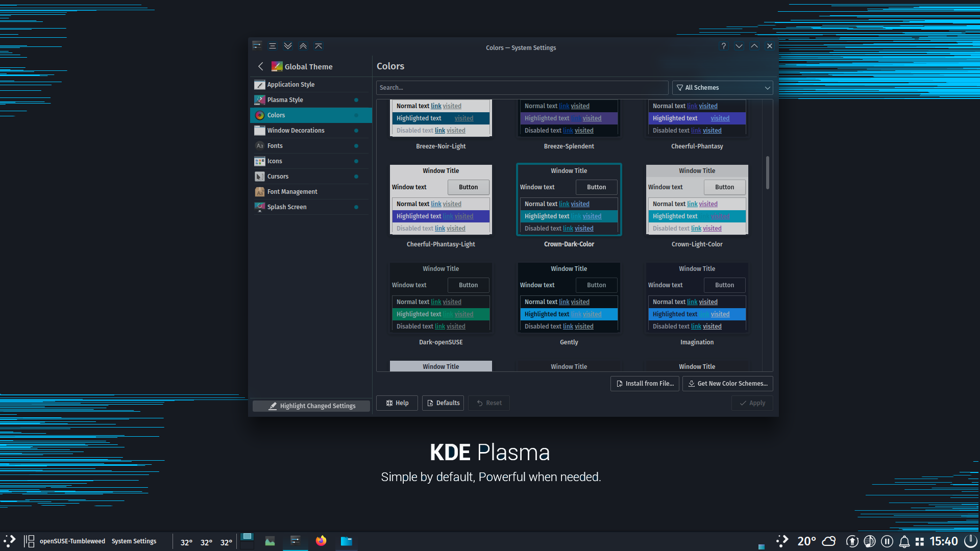Click Get New Color Schemes...
The image size is (980, 551).
click(x=727, y=384)
